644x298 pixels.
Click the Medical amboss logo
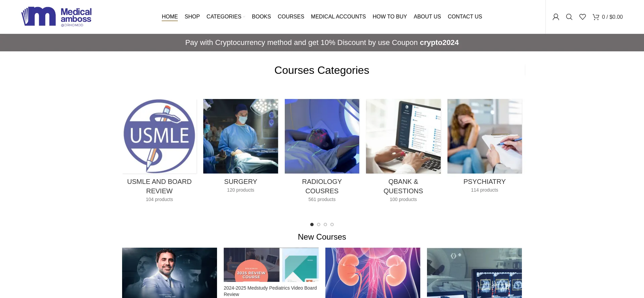56,16
